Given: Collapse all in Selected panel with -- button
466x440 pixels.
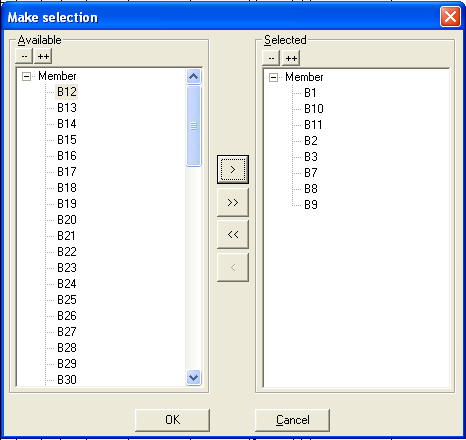Looking at the screenshot, I should (271, 58).
